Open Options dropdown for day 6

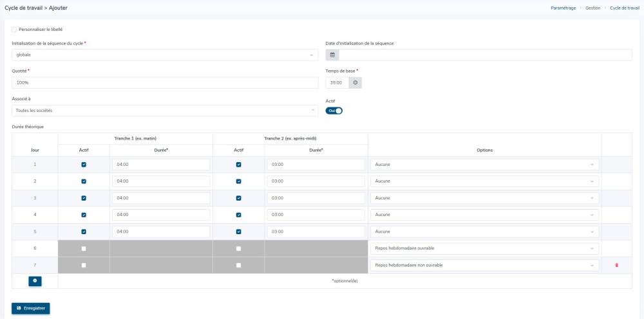(484, 248)
